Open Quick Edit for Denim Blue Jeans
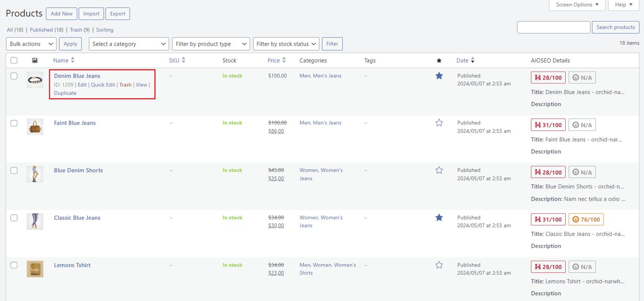The width and height of the screenshot is (644, 301). click(103, 85)
